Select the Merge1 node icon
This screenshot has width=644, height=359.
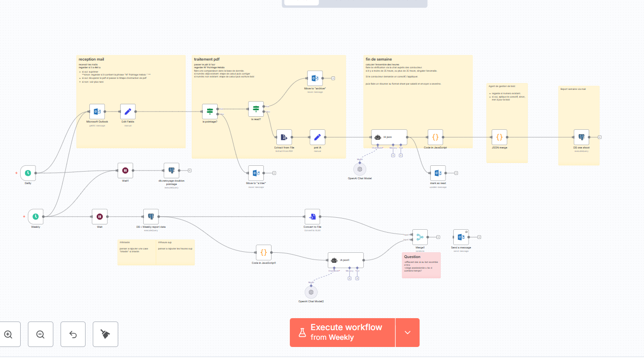pyautogui.click(x=420, y=237)
